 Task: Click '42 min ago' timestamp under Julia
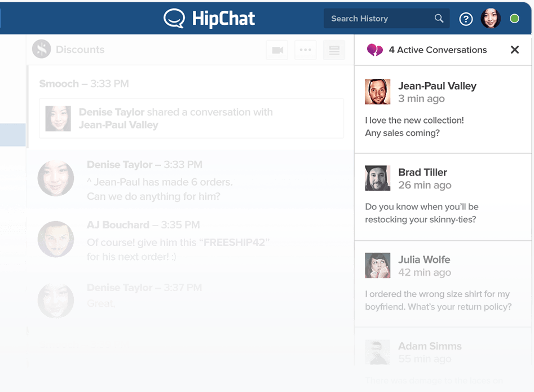425,272
